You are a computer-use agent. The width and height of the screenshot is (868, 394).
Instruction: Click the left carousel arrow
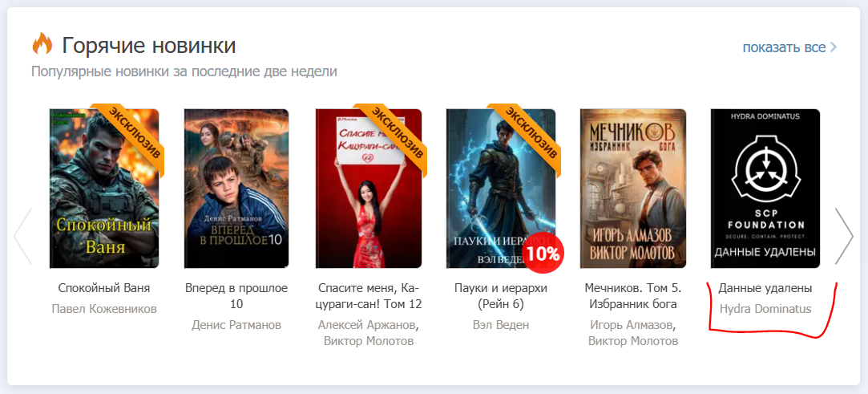[x=22, y=236]
